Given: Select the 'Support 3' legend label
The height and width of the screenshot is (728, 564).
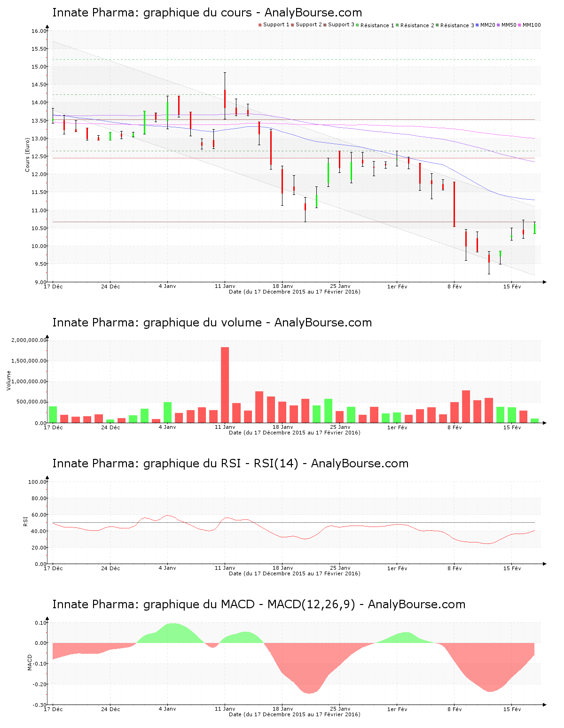Looking at the screenshot, I should tap(341, 25).
